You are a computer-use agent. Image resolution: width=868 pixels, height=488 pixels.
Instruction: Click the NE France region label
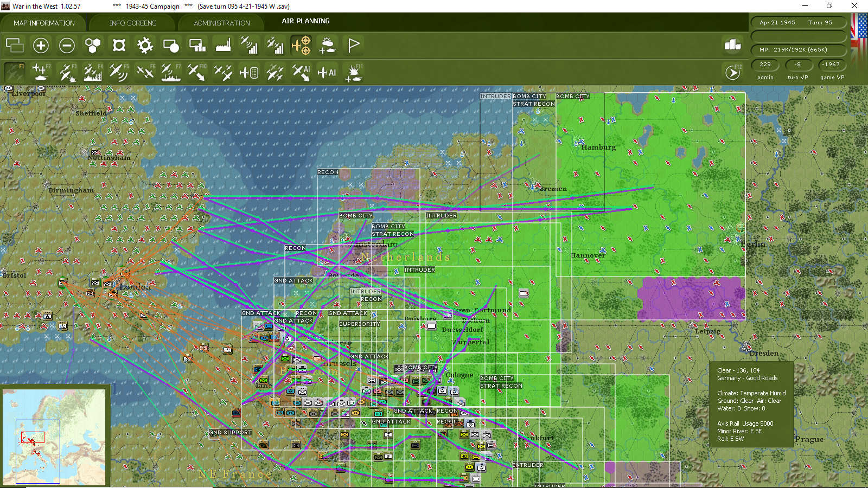tap(235, 474)
